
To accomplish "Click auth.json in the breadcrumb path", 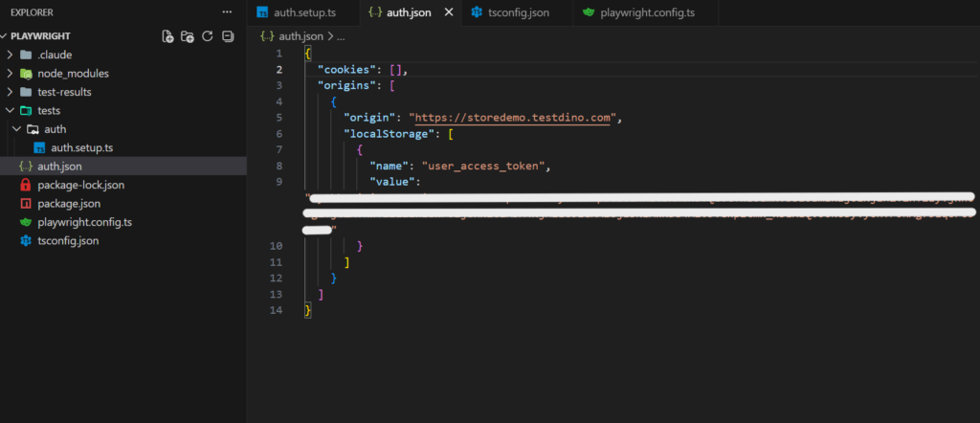I will [301, 37].
